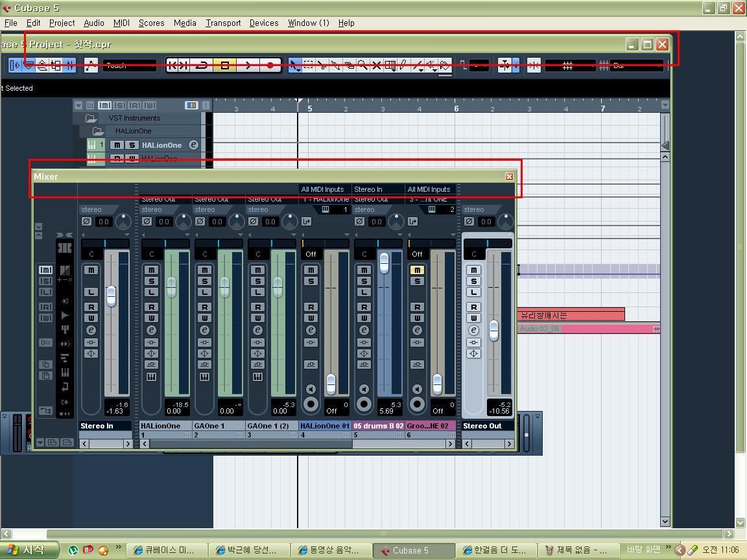Image resolution: width=747 pixels, height=560 pixels.
Task: Toggle the transport Cycle loop button
Action: tap(202, 65)
